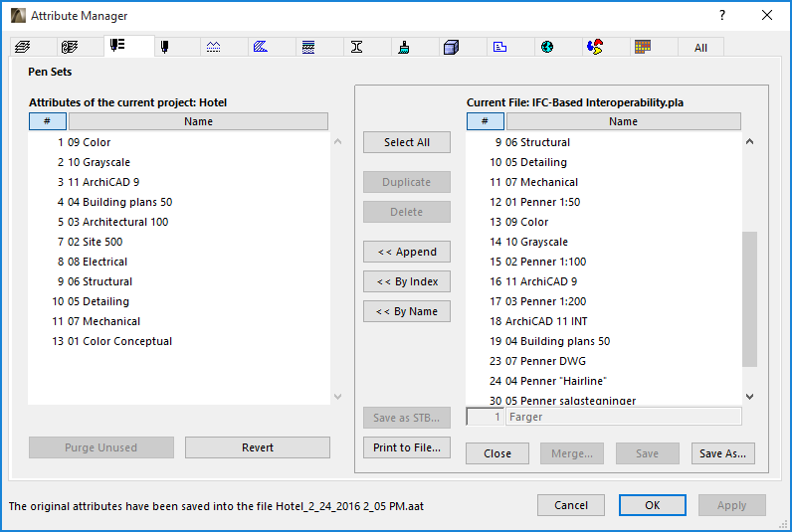This screenshot has height=532, width=792.
Task: Select '05 Detailing' in current file list
Action: (x=604, y=162)
